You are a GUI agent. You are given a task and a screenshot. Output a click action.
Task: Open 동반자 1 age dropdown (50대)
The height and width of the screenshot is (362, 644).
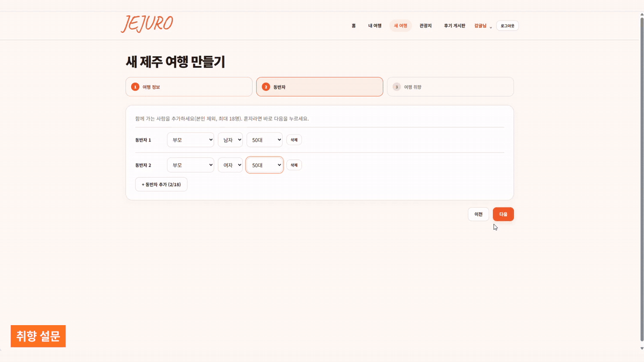[265, 140]
